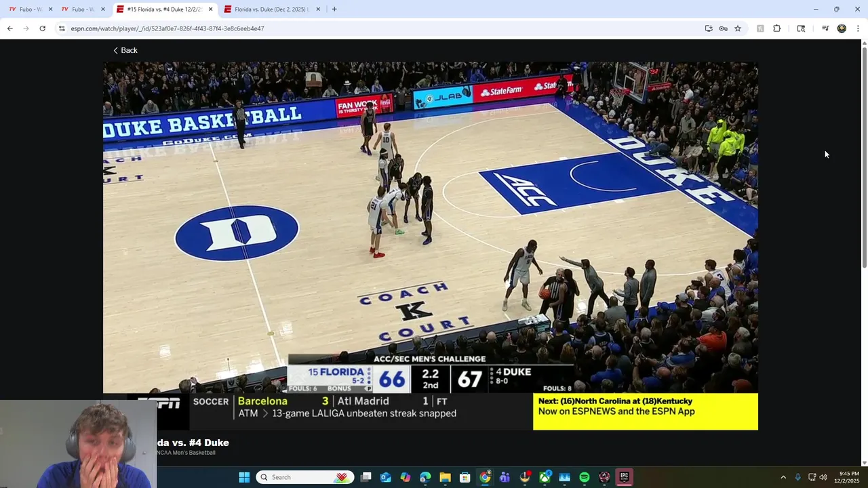868x488 pixels.
Task: Open Microsoft Teams from the taskbar
Action: click(x=505, y=477)
